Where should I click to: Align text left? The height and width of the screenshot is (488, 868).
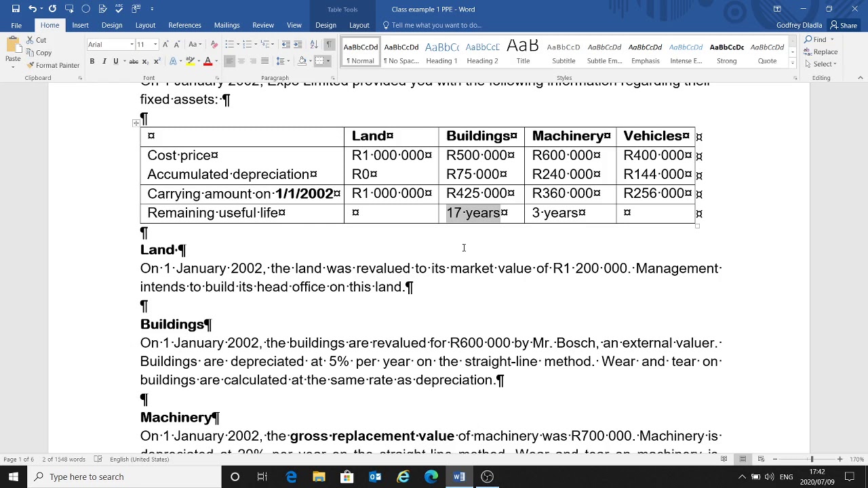click(229, 61)
